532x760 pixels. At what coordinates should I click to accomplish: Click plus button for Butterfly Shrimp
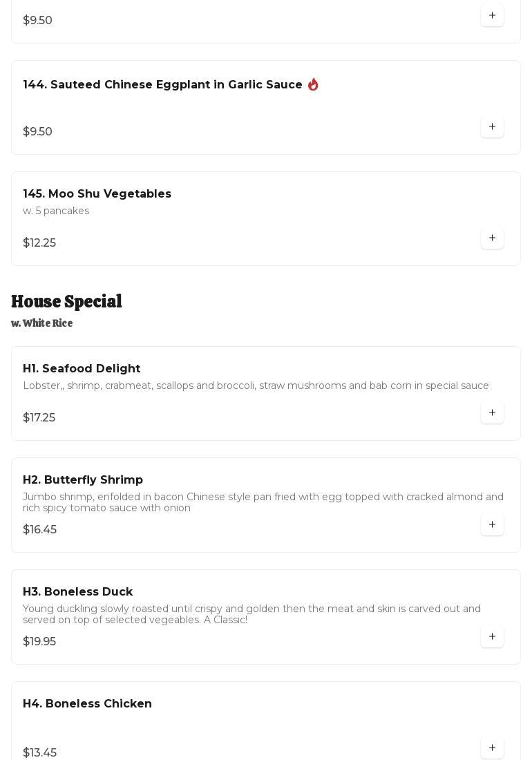pyautogui.click(x=492, y=525)
